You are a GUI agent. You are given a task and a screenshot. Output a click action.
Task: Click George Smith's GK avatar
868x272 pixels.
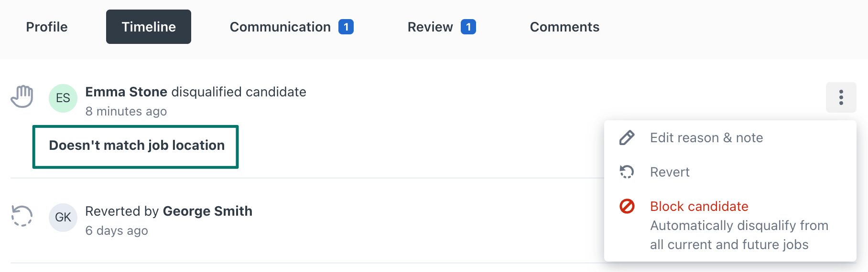tap(63, 218)
